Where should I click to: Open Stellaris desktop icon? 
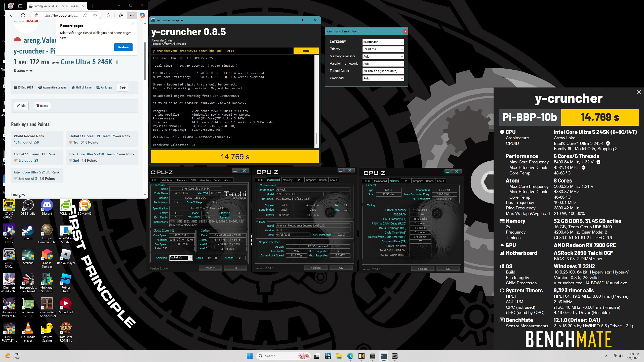coord(28,256)
